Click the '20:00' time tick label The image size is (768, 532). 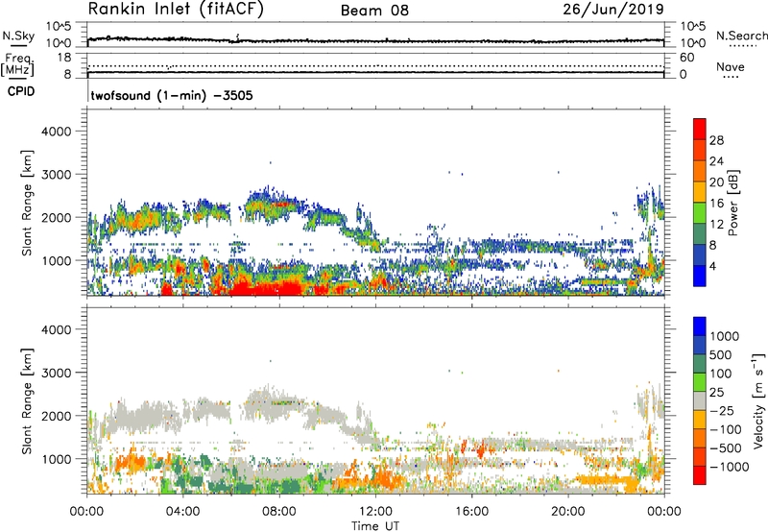pyautogui.click(x=567, y=512)
